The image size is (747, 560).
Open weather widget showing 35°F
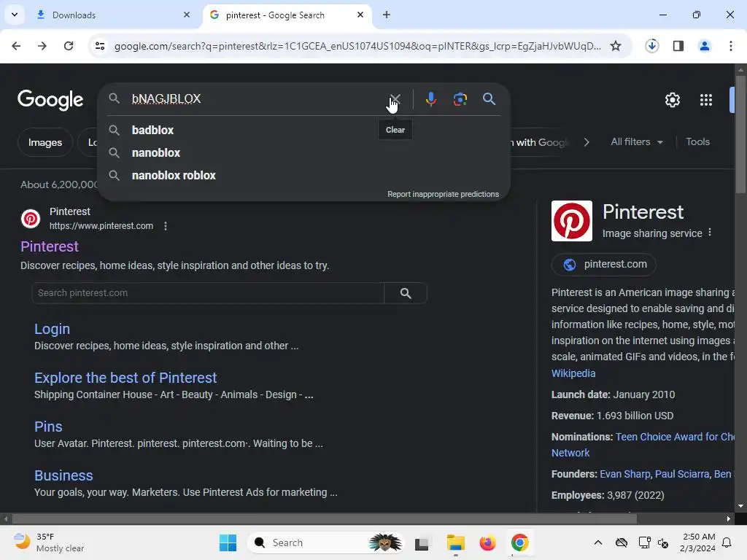pos(49,542)
